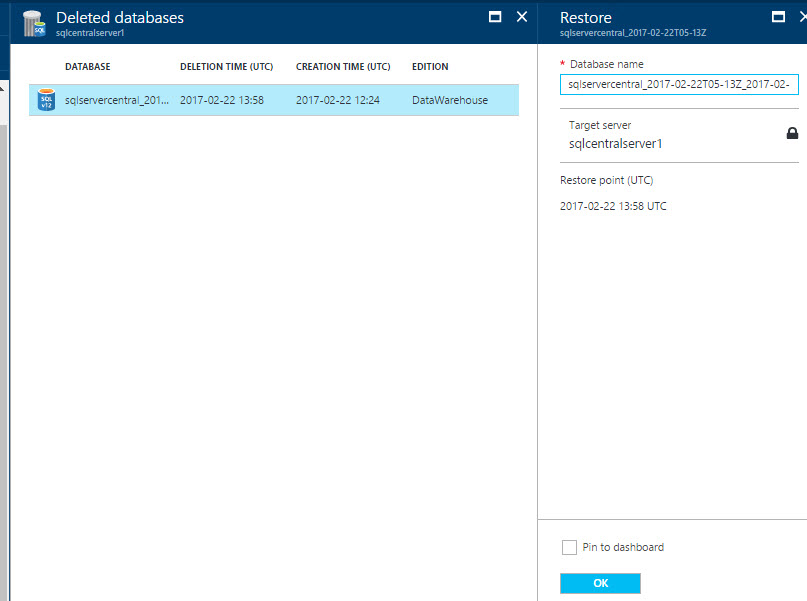Click the Deleted databases trash can icon
This screenshot has height=601, width=807.
click(x=34, y=24)
